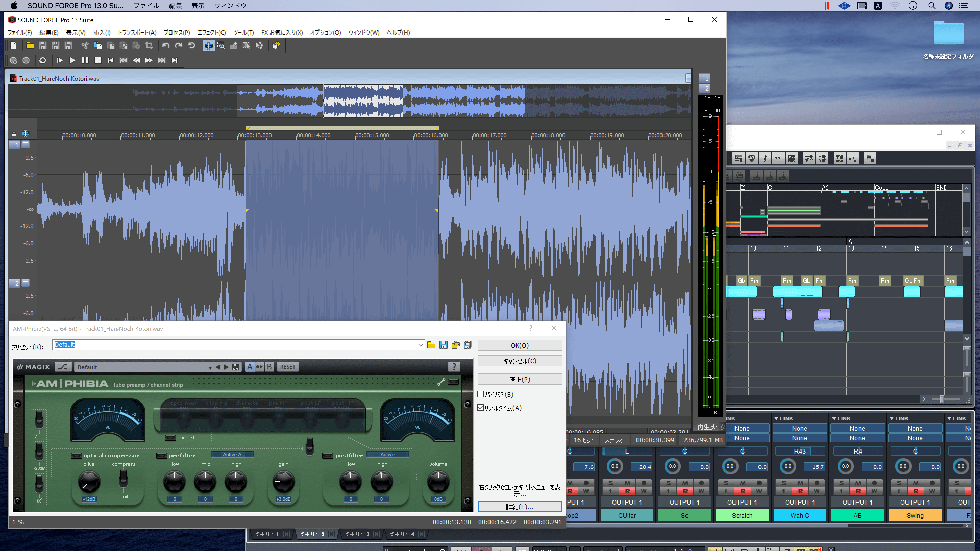Open the macOS Spotlight search icon
Image resolution: width=980 pixels, height=551 pixels.
932,5
